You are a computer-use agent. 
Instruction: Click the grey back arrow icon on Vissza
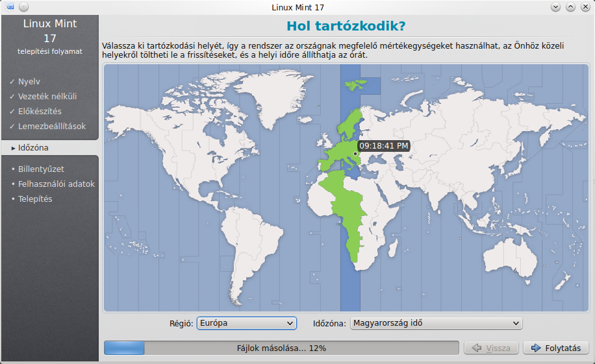pyautogui.click(x=477, y=348)
